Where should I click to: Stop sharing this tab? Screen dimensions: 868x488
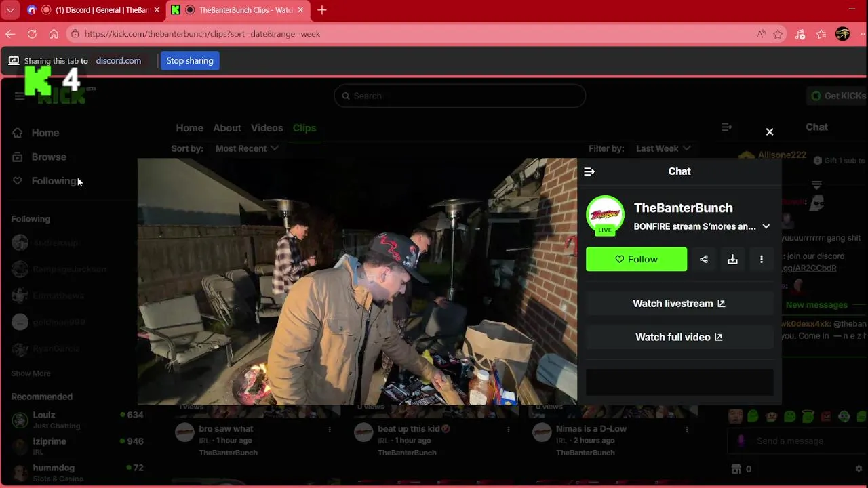[x=190, y=60]
